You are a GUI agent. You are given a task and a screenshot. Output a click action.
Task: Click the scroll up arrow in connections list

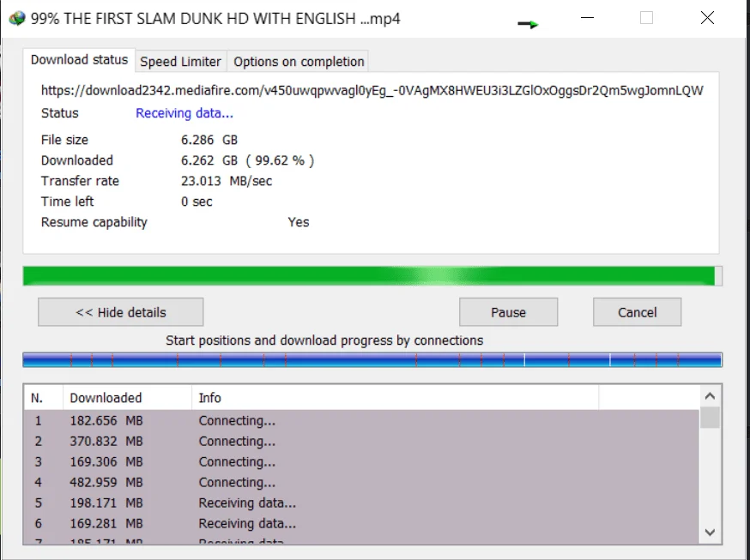click(x=710, y=396)
